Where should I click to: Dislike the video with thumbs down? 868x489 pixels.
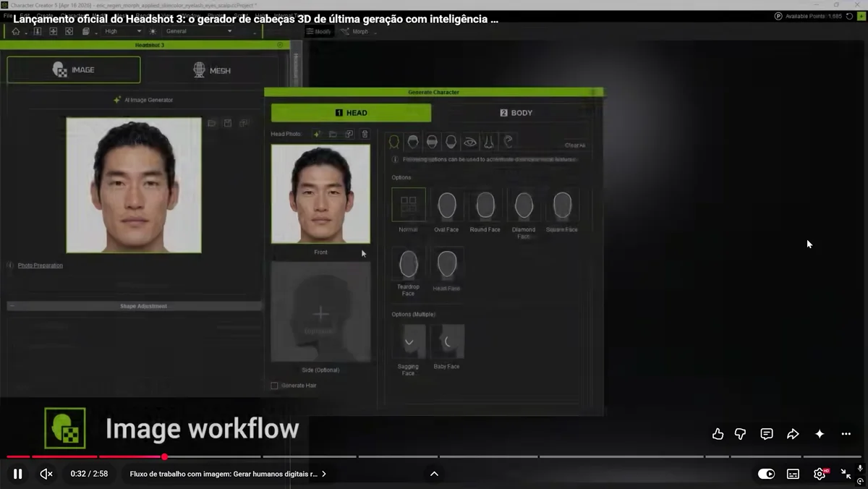pyautogui.click(x=740, y=434)
